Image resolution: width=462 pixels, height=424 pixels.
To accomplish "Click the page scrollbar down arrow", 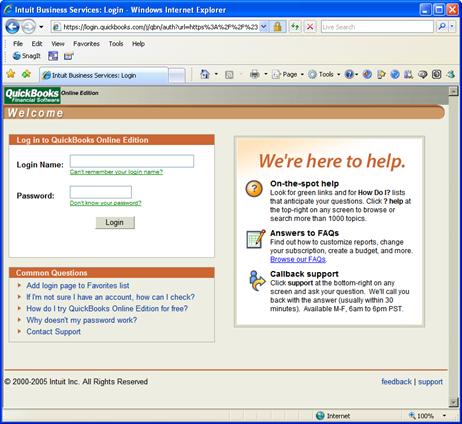I will pyautogui.click(x=453, y=402).
